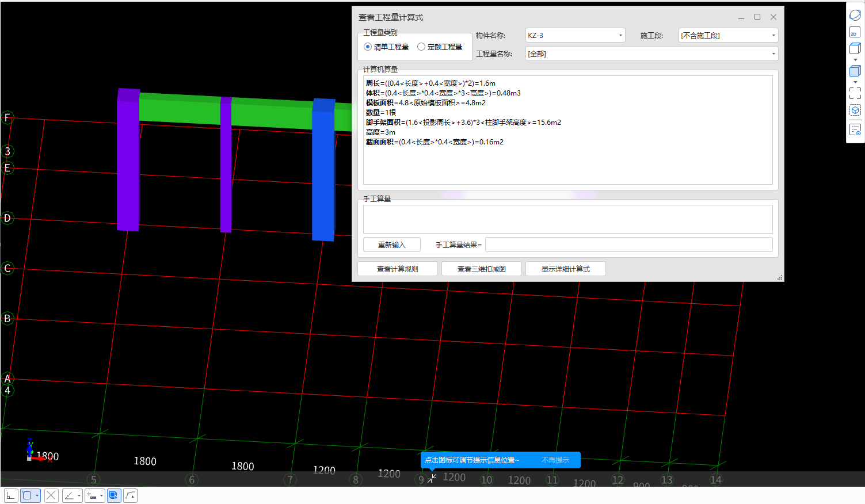865x504 pixels.
Task: Click the axis label D
Action: pyautogui.click(x=7, y=218)
